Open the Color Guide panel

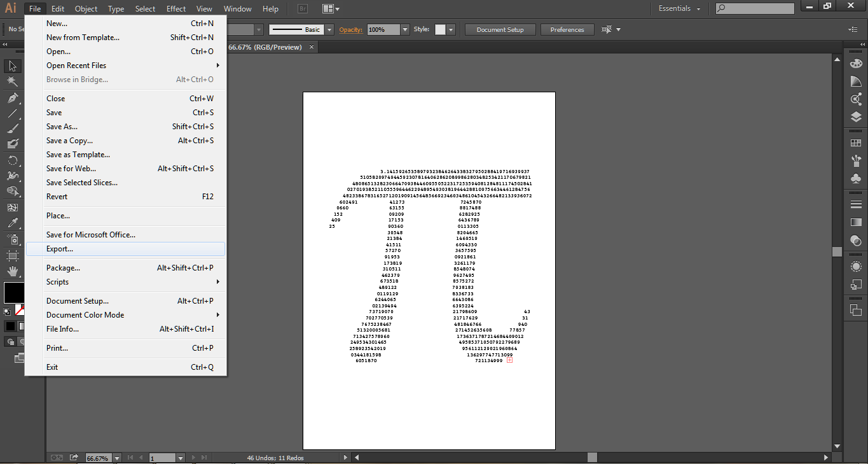point(856,81)
